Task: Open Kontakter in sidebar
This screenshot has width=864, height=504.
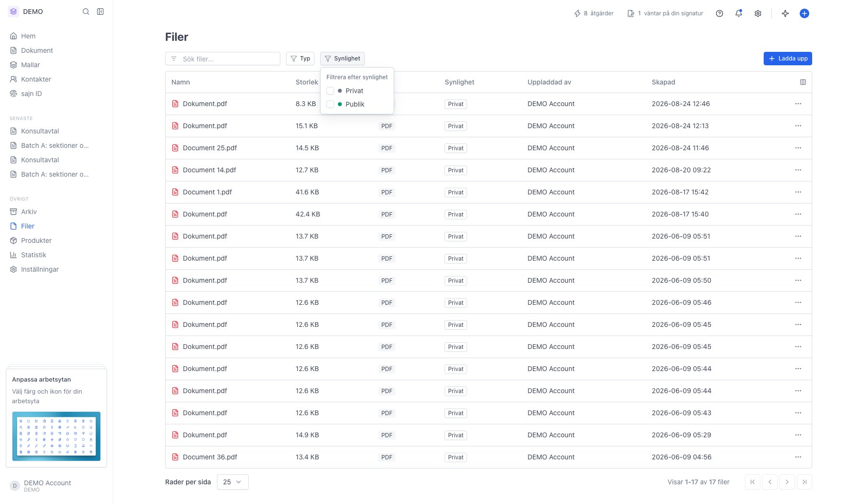Action: tap(36, 79)
